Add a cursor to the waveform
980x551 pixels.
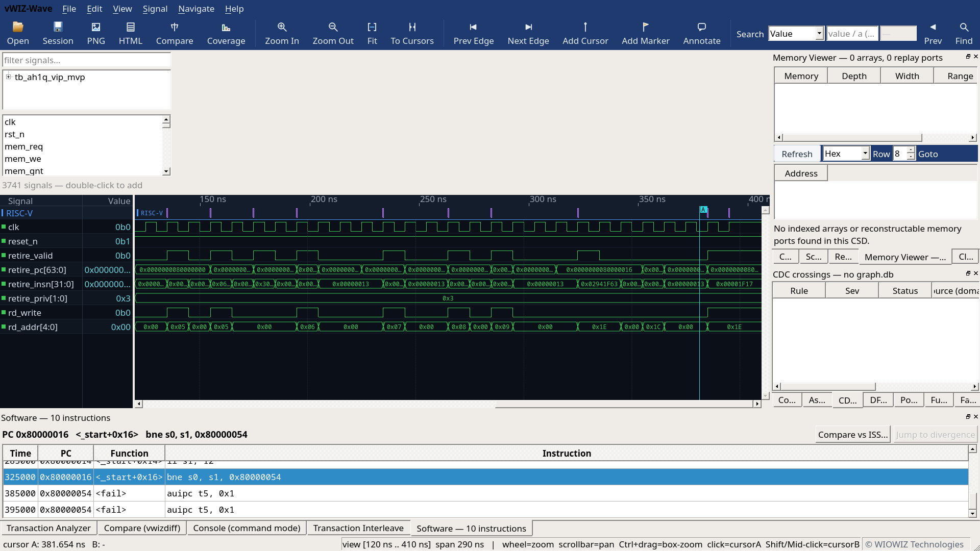[x=585, y=34]
